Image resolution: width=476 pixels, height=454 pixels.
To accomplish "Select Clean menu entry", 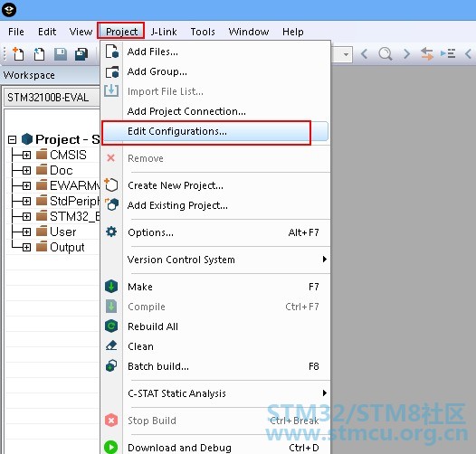I will point(215,346).
